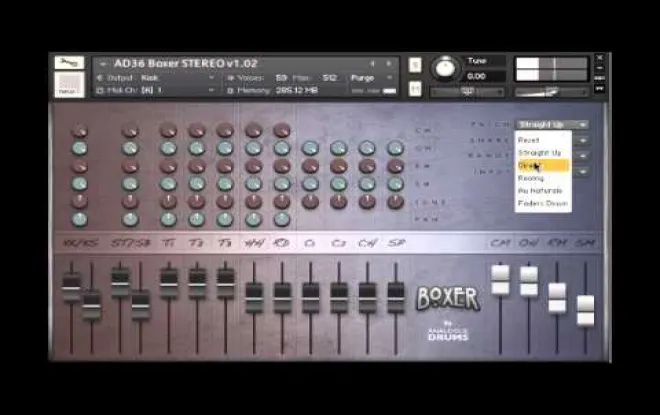Mute the instrument with M button
The width and height of the screenshot is (660, 415).
(415, 88)
